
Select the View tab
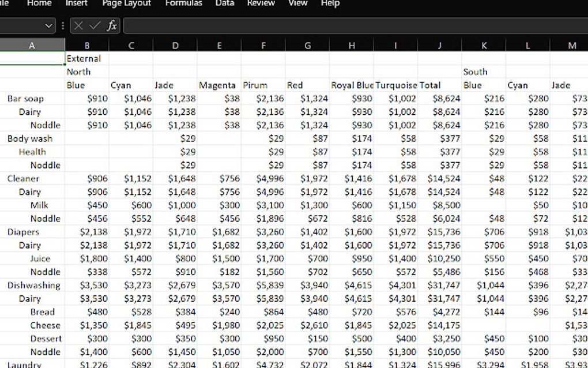tap(297, 3)
